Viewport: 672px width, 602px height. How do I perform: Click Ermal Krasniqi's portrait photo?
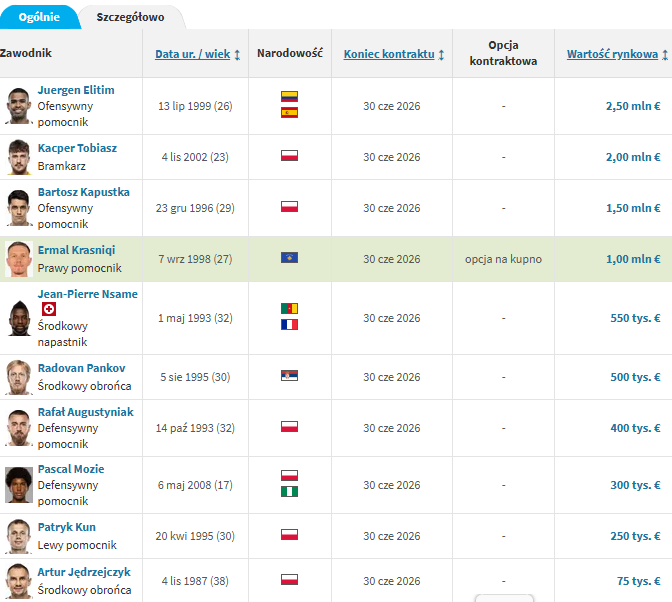point(19,259)
